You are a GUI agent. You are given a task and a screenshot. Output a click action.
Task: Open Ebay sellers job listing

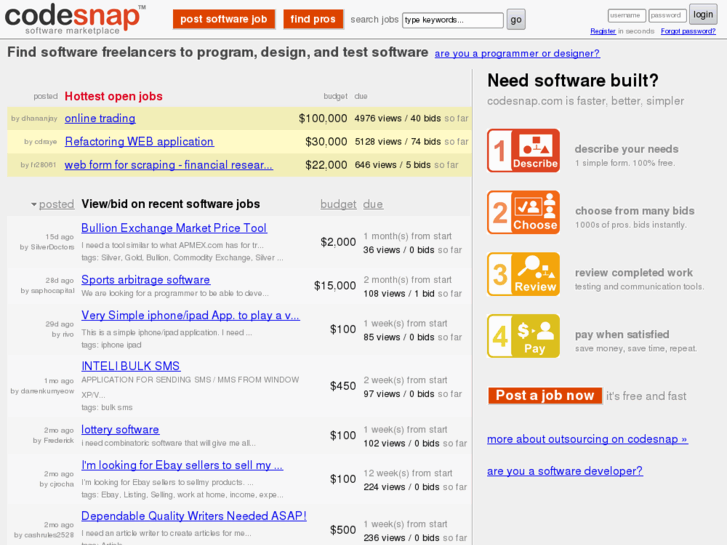click(182, 465)
